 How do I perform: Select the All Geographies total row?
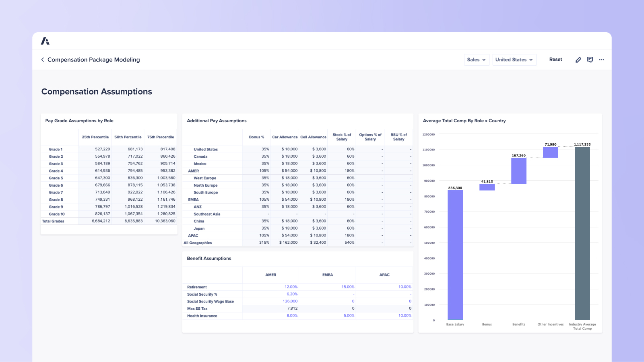(198, 243)
